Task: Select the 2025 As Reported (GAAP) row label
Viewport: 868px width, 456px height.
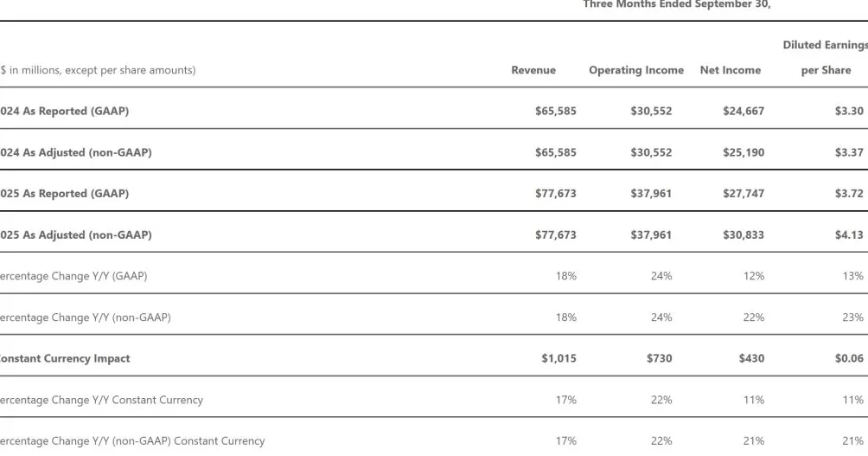Action: 65,194
